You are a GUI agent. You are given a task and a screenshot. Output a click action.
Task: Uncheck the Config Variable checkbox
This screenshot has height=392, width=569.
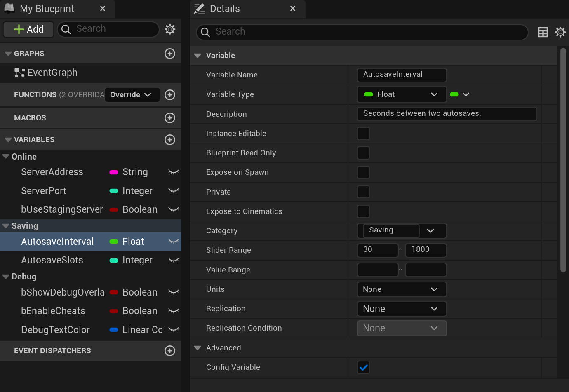click(363, 367)
